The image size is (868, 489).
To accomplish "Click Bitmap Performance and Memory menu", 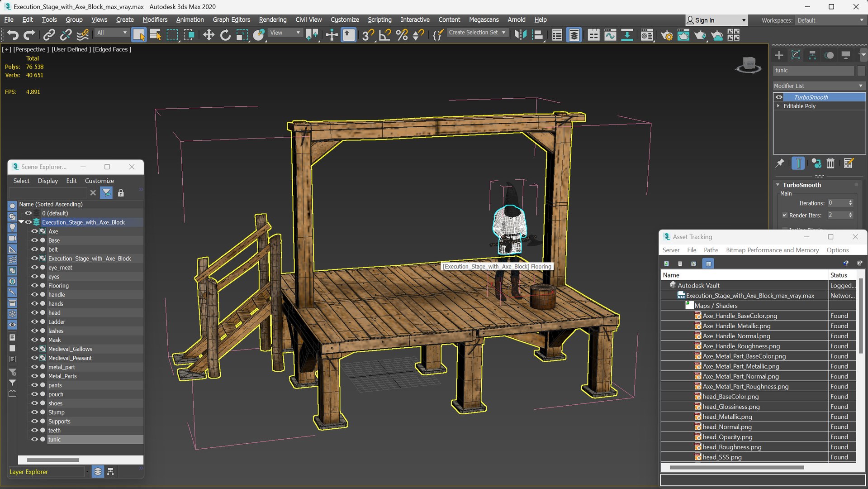I will pos(772,250).
